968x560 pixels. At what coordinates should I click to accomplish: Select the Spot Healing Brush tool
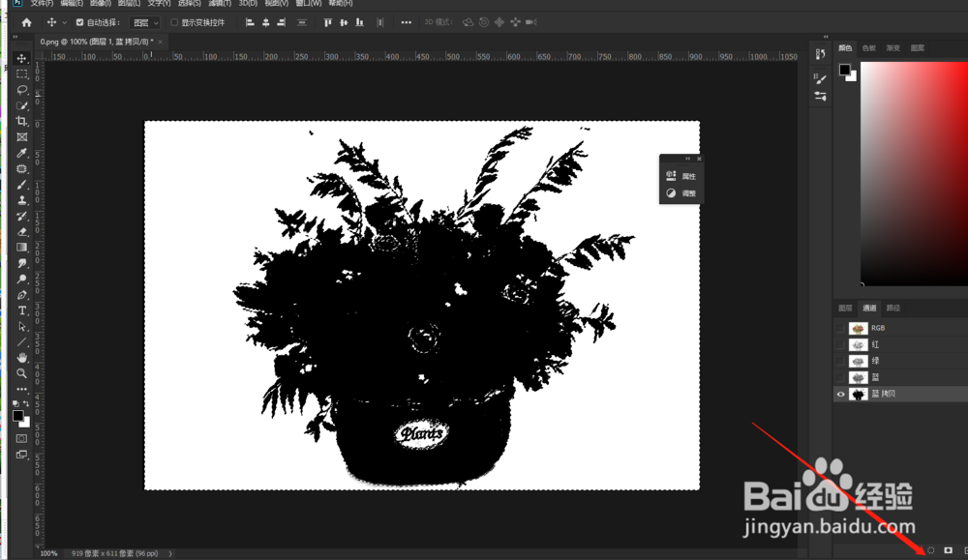pos(21,169)
